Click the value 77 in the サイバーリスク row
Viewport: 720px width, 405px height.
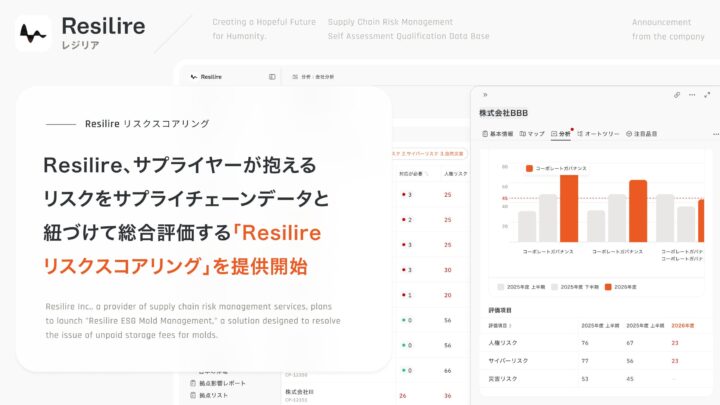coord(585,361)
